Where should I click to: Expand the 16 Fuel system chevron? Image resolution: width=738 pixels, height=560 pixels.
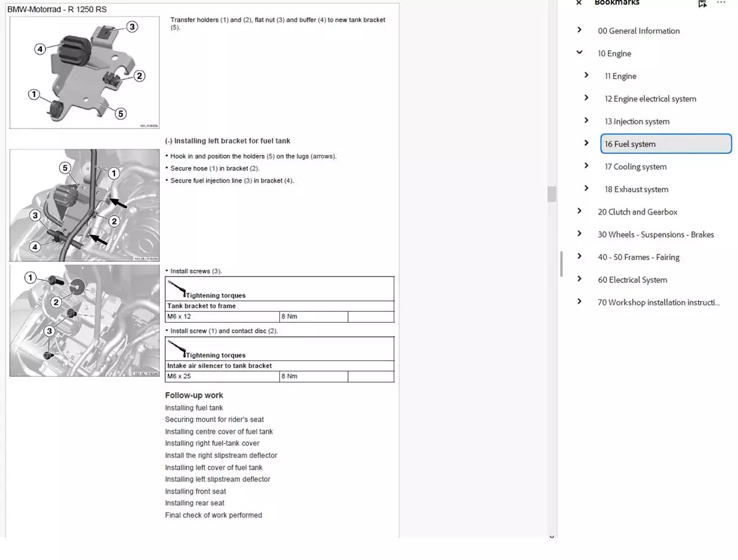pyautogui.click(x=586, y=143)
